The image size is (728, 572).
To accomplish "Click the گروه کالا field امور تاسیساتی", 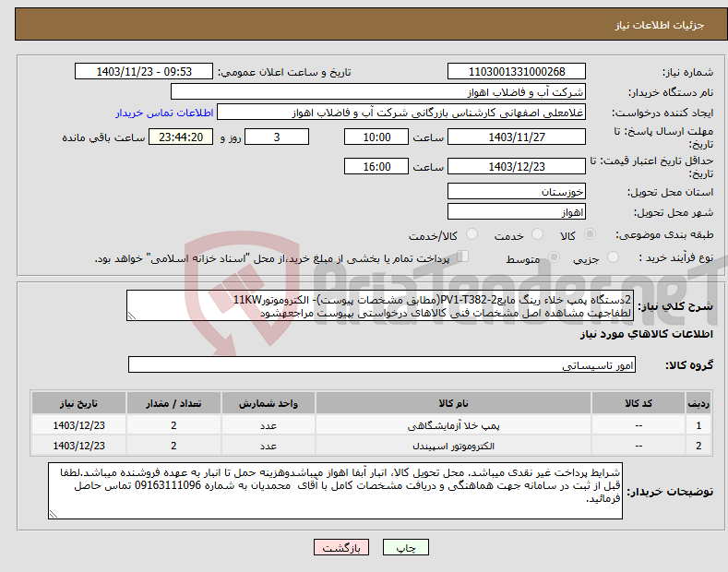I will (382, 365).
